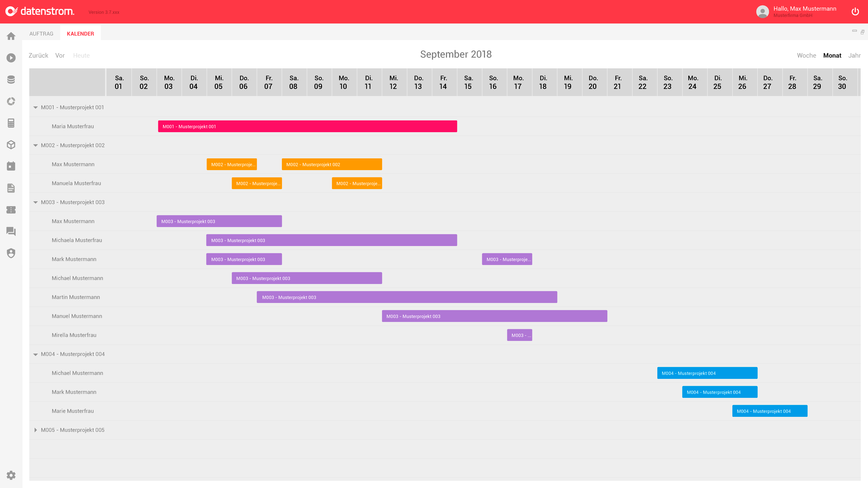Image resolution: width=868 pixels, height=488 pixels.
Task: Click the Maria Musterfrau row label
Action: click(73, 126)
